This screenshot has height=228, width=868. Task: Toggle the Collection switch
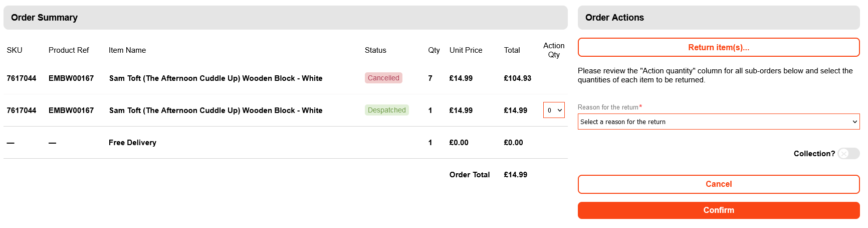(x=848, y=154)
